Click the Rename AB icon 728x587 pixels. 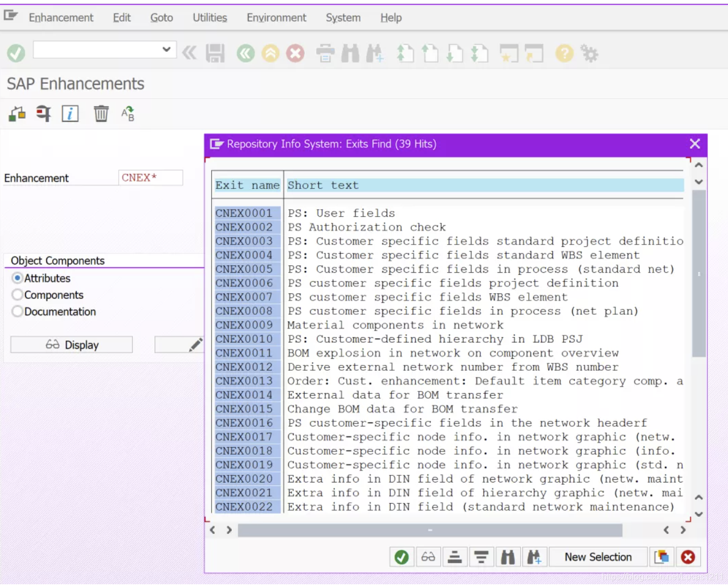(x=128, y=113)
